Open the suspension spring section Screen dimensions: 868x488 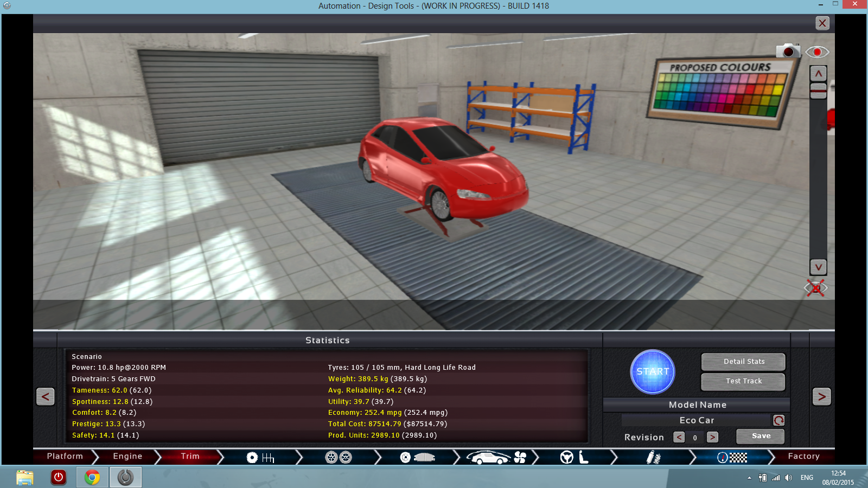point(653,458)
